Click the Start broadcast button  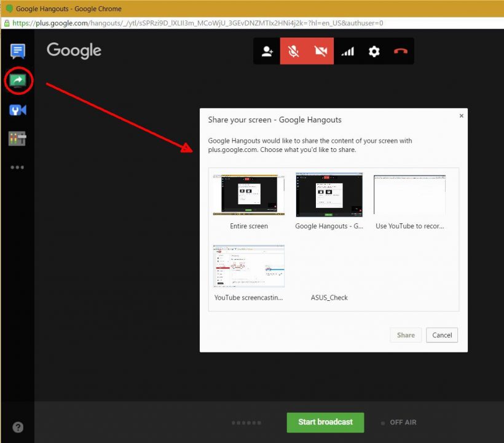[x=325, y=422]
